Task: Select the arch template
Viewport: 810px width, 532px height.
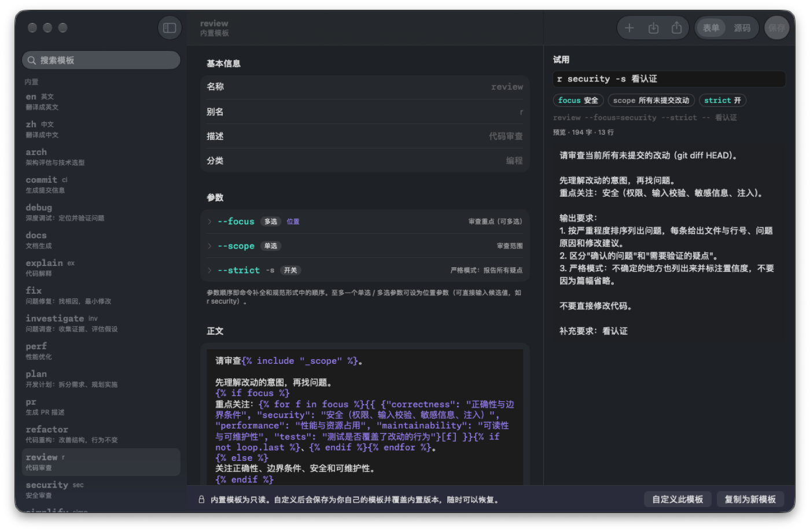Action: pos(101,157)
